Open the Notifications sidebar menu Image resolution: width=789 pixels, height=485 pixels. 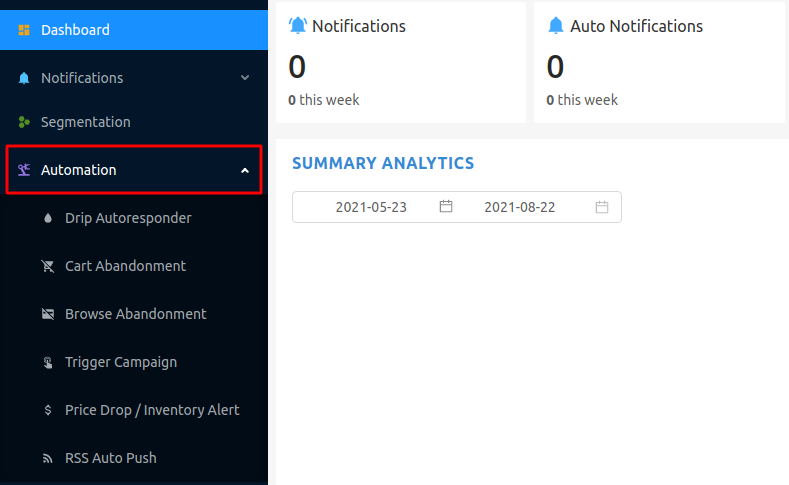[134, 78]
